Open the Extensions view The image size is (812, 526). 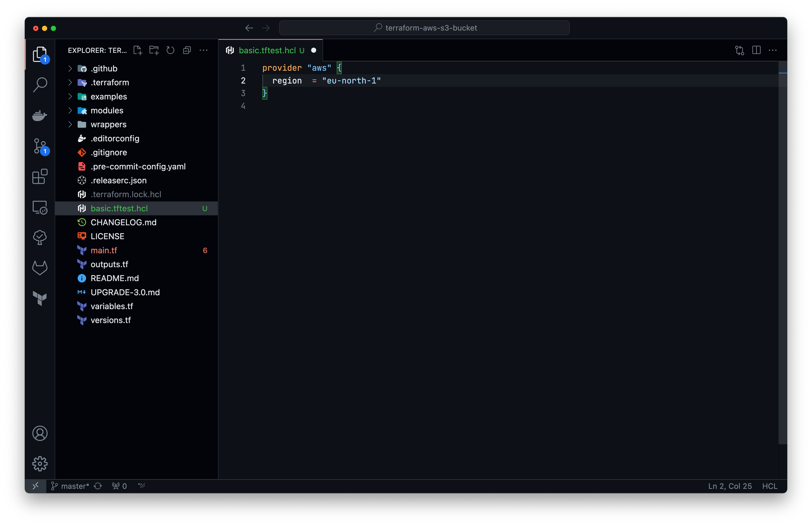(x=40, y=177)
